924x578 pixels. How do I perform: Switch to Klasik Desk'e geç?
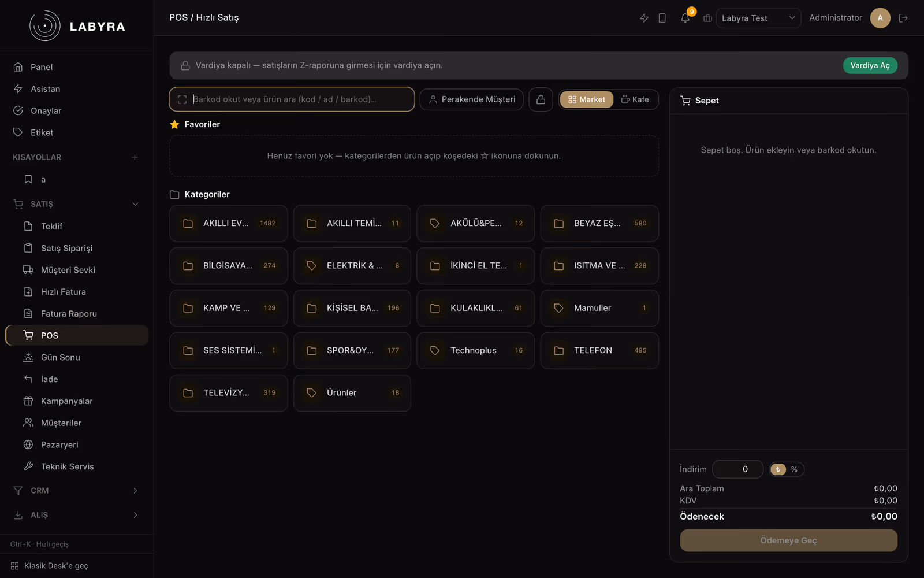[x=77, y=566]
